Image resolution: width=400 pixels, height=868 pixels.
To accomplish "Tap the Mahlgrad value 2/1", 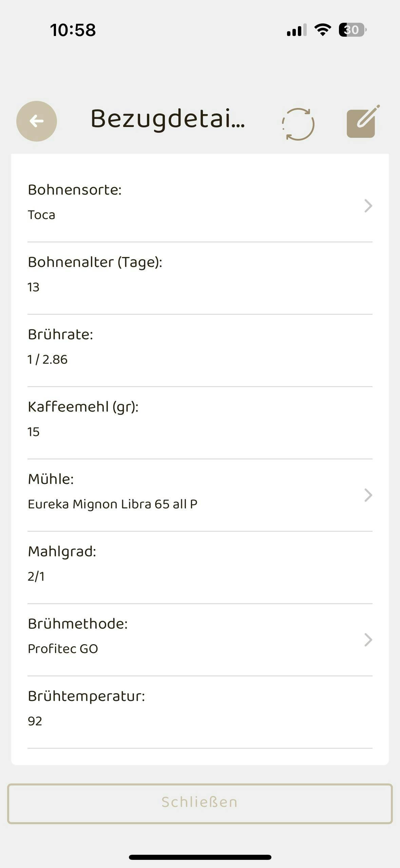I will coord(36,577).
